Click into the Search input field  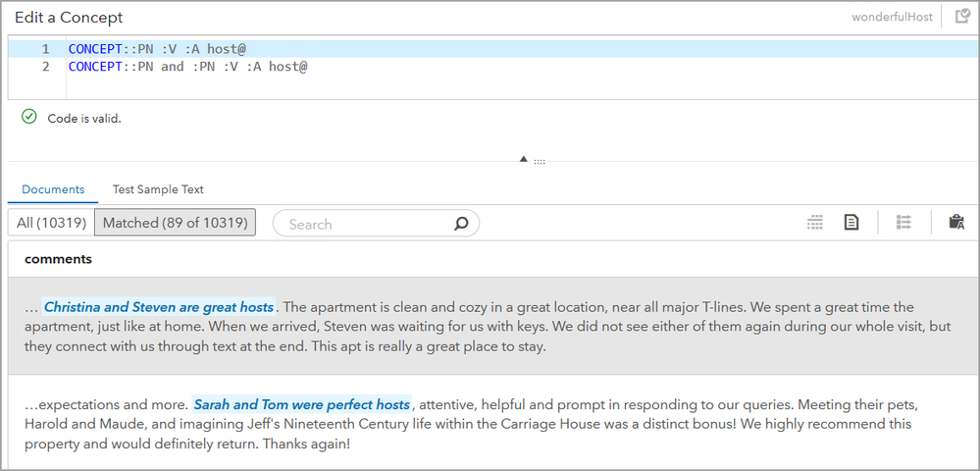click(x=363, y=224)
